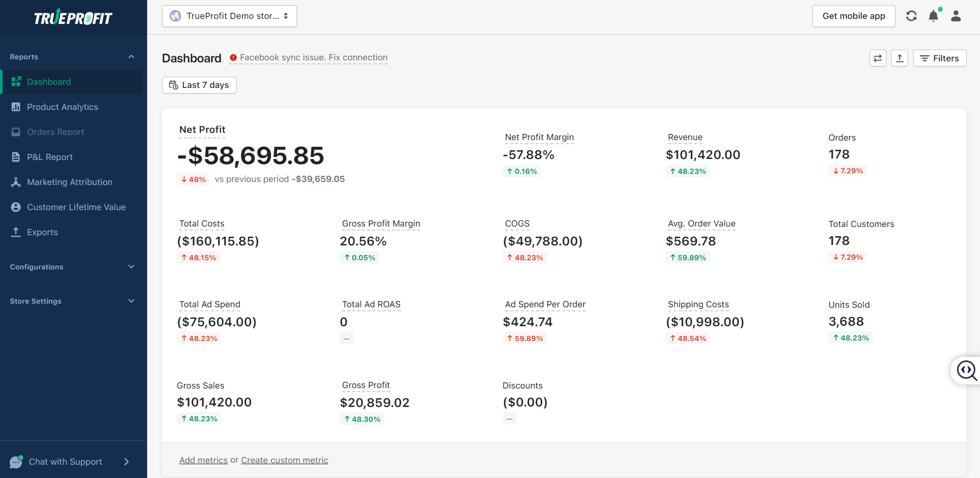Click the Orders Report inbox icon
This screenshot has width=980, height=478.
[x=16, y=132]
